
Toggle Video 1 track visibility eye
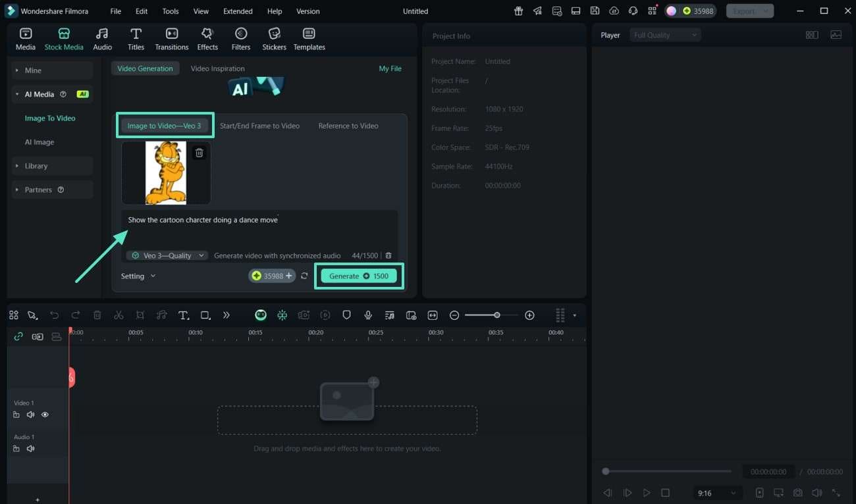pos(45,415)
